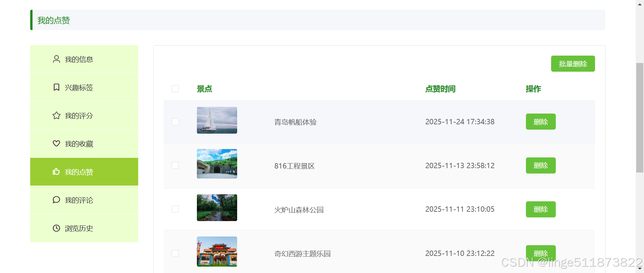Click the star icon beside 我的评分

pyautogui.click(x=56, y=116)
